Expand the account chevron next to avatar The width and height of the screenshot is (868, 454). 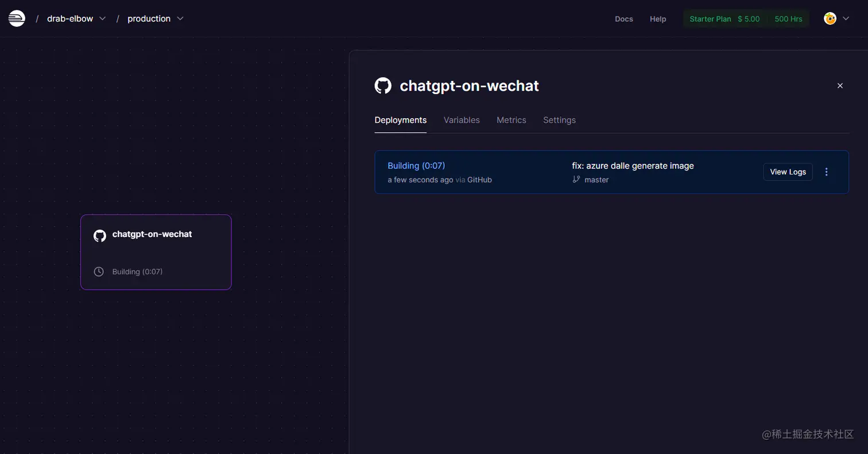click(x=846, y=18)
